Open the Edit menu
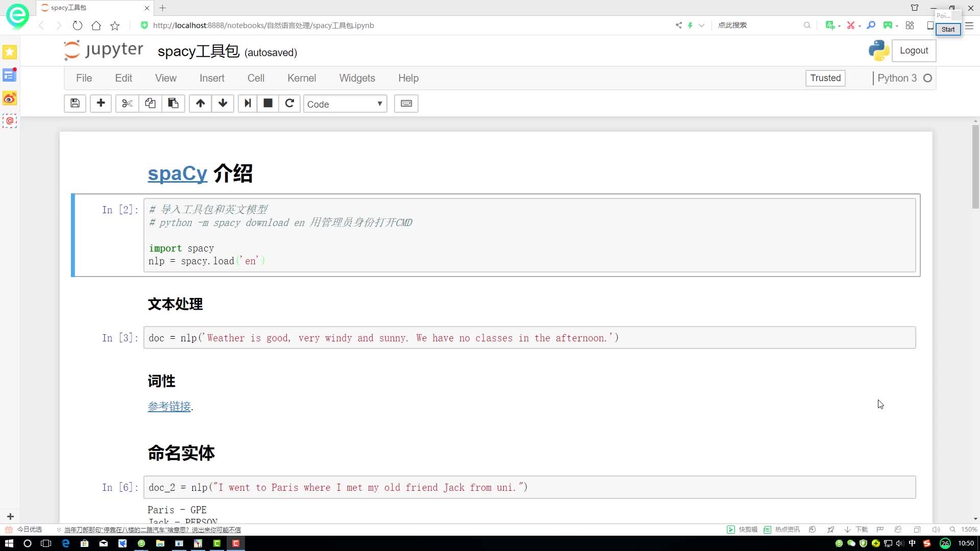Image resolution: width=980 pixels, height=551 pixels. 124,78
